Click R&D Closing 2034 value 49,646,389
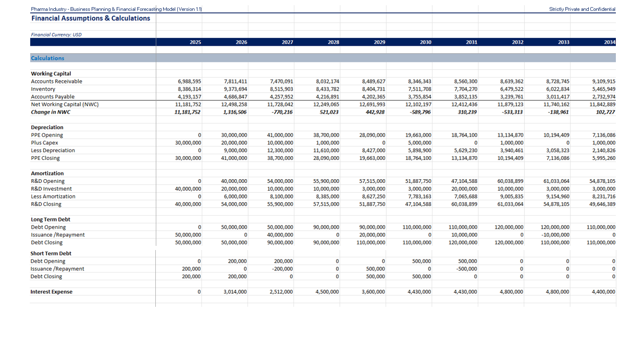The height and width of the screenshot is (361, 644). coord(602,204)
